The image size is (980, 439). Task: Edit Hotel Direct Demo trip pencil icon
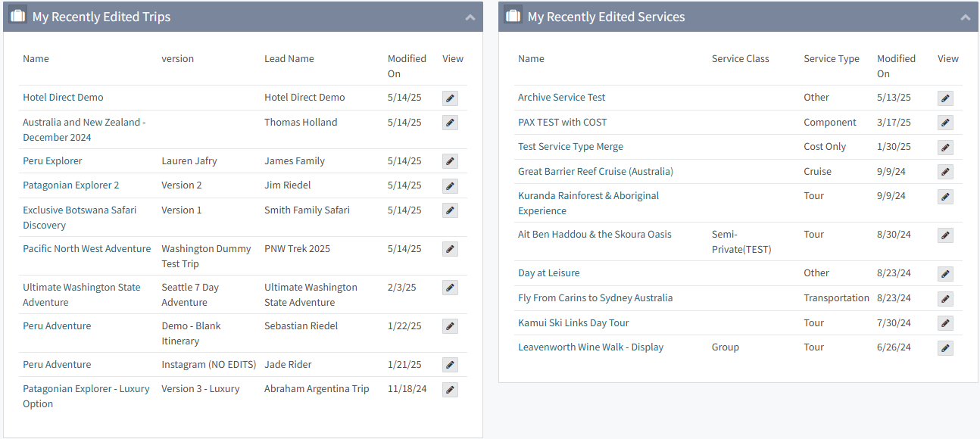450,98
